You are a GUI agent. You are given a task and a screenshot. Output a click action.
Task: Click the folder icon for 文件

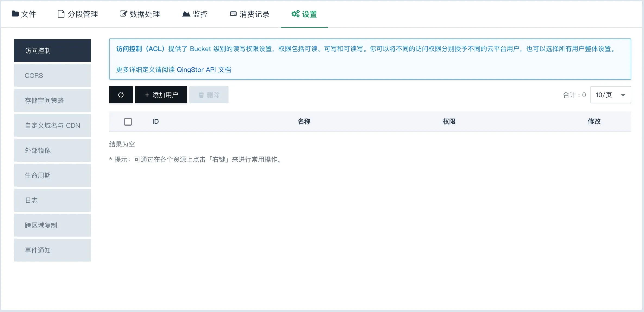(15, 14)
